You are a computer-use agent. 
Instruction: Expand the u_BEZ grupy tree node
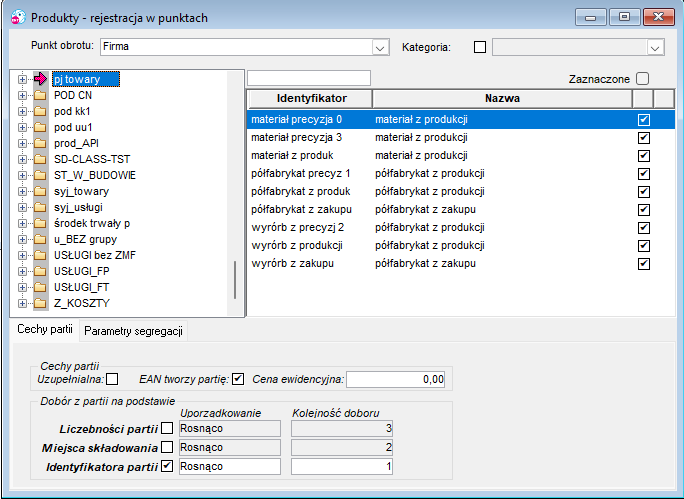pyautogui.click(x=22, y=239)
